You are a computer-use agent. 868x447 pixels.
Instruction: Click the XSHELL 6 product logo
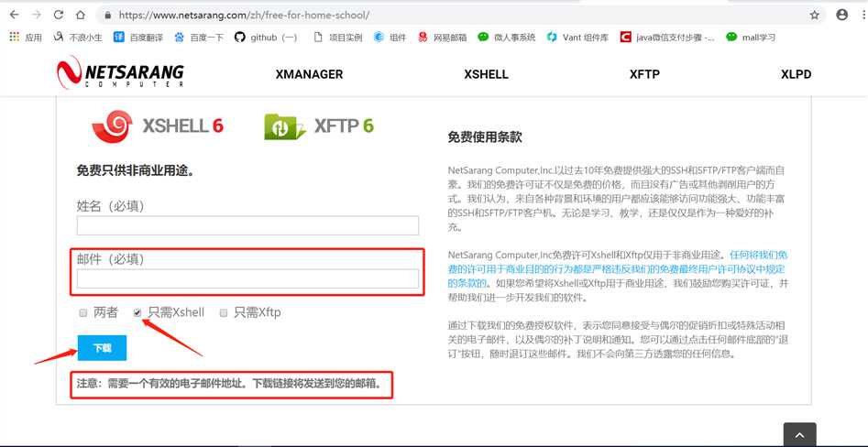pos(158,126)
